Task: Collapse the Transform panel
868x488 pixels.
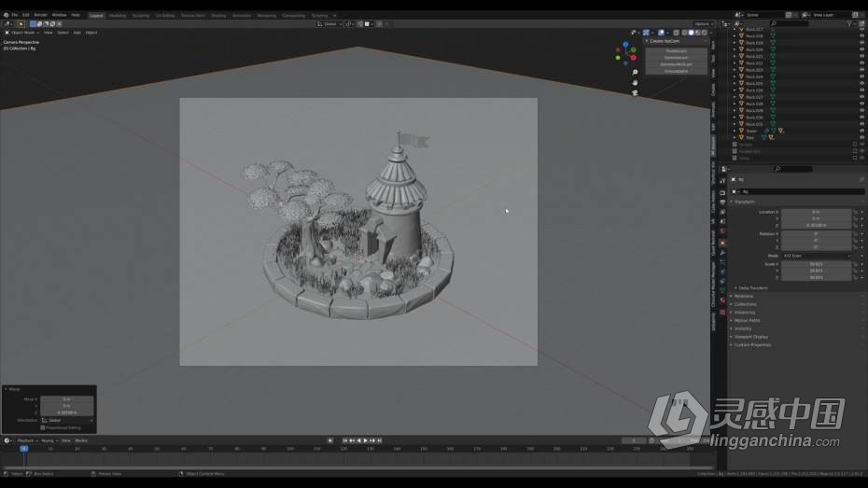Action: pyautogui.click(x=742, y=202)
